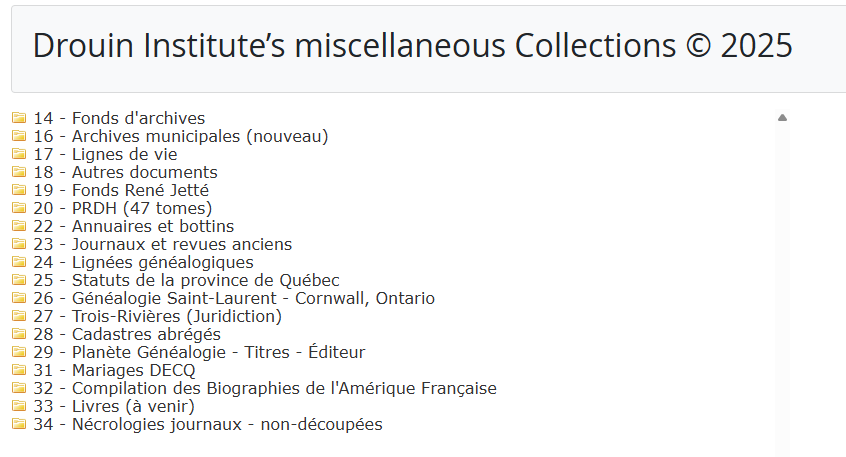Click folder icon beside Fonds René Jetté
The image size is (846, 457).
tap(19, 190)
